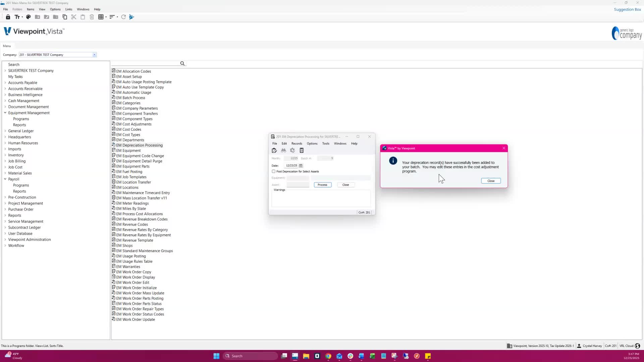Click the search magnifier icon above program list
644x362 pixels.
182,64
